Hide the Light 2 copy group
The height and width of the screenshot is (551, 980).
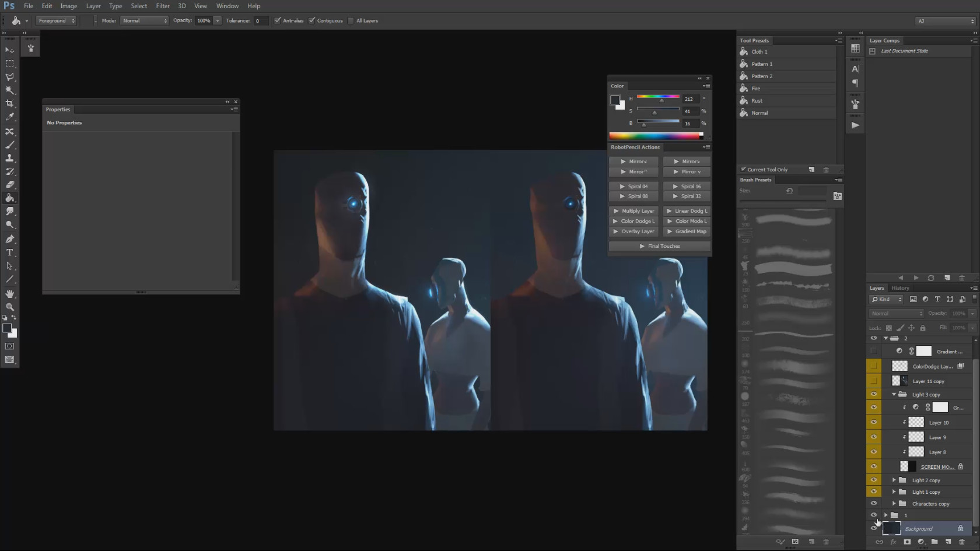click(873, 480)
